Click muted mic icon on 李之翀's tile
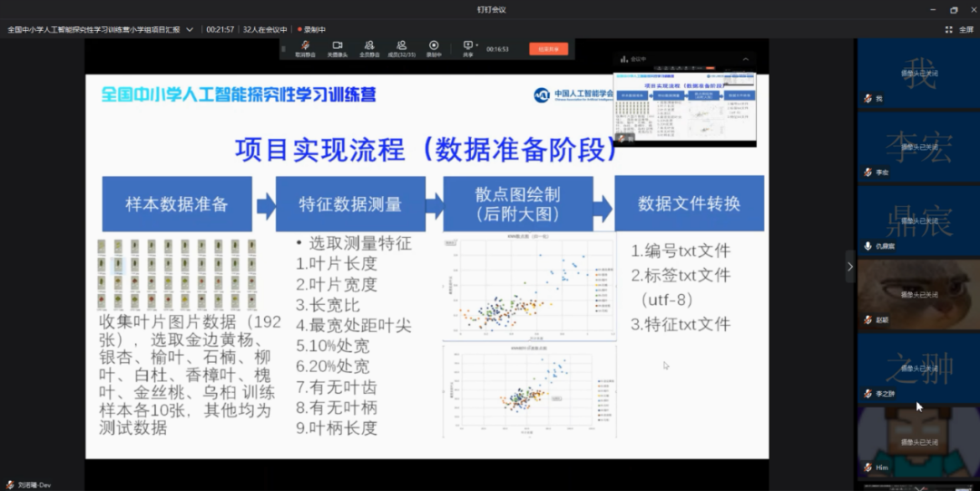980x491 pixels. pyautogui.click(x=867, y=394)
